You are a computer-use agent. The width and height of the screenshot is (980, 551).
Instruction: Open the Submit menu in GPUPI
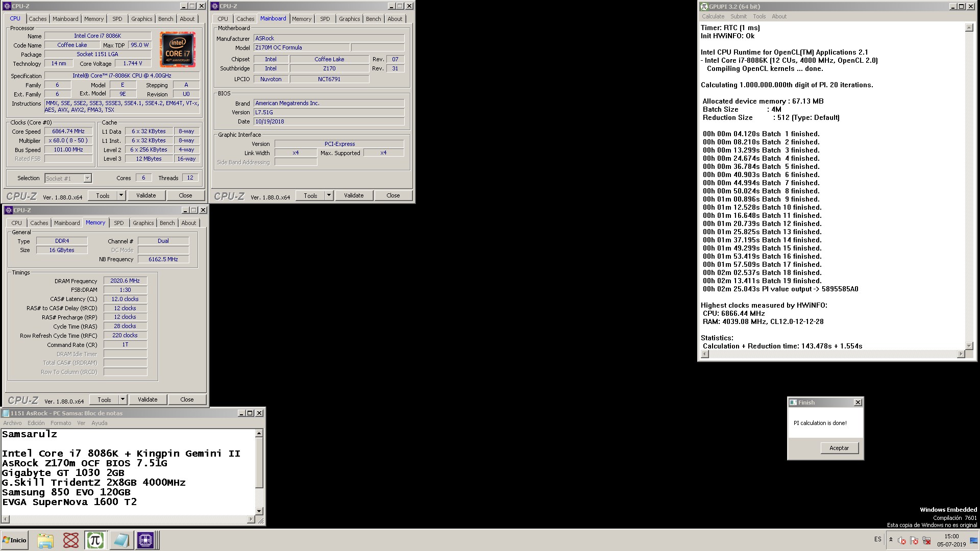pyautogui.click(x=739, y=16)
